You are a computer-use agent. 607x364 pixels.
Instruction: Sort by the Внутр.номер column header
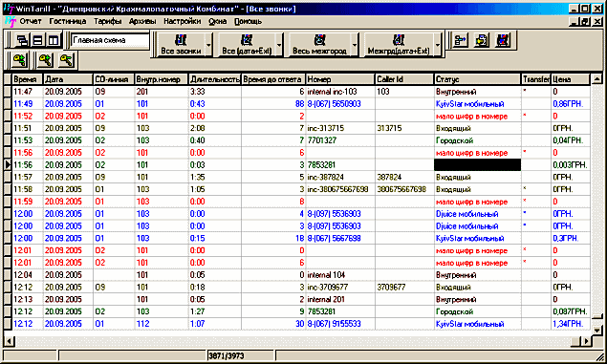pos(161,79)
